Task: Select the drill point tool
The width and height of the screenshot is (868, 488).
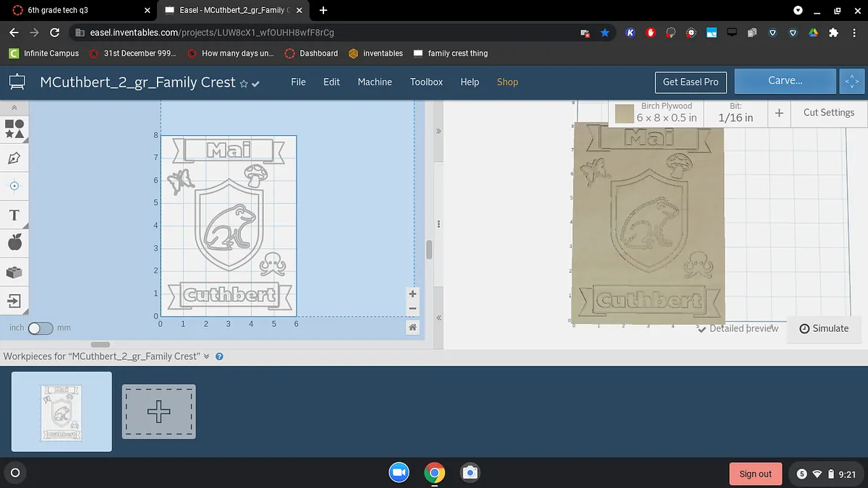Action: coord(14,186)
